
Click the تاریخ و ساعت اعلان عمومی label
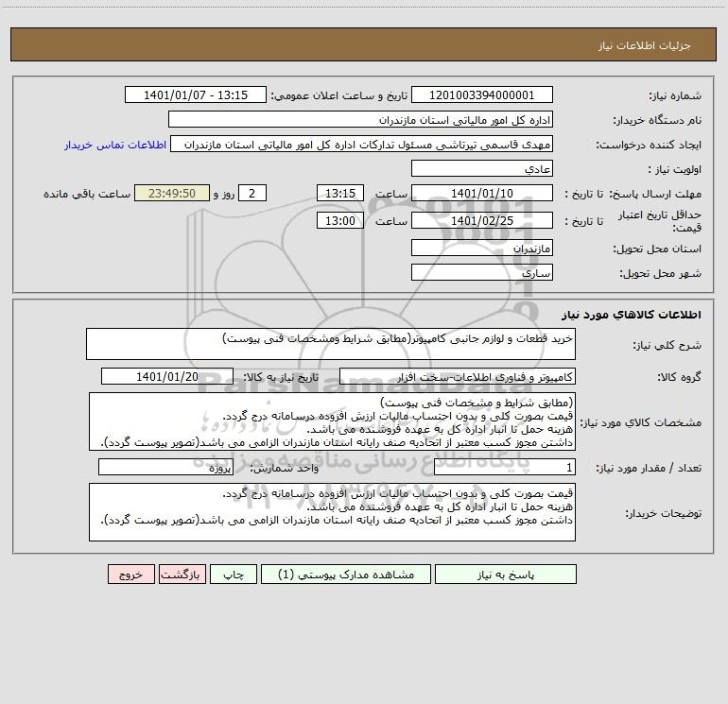(x=339, y=95)
